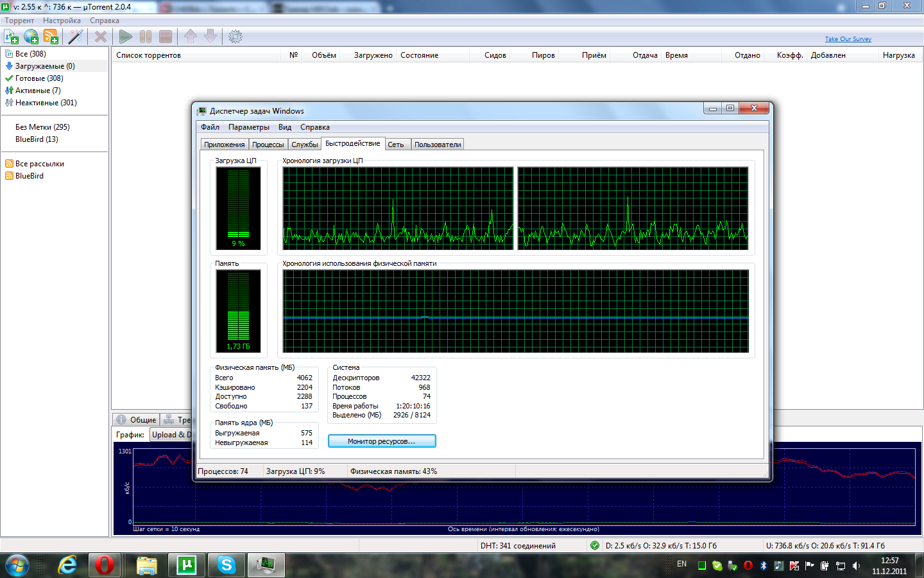Click the green DHT status check icon

click(595, 545)
